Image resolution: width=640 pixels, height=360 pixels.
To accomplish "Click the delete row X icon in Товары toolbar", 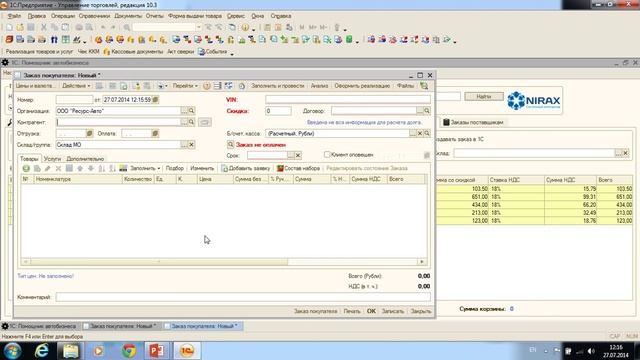I will (x=58, y=168).
